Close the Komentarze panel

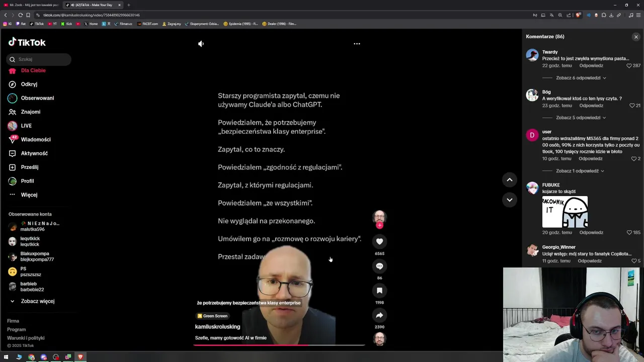click(x=636, y=37)
